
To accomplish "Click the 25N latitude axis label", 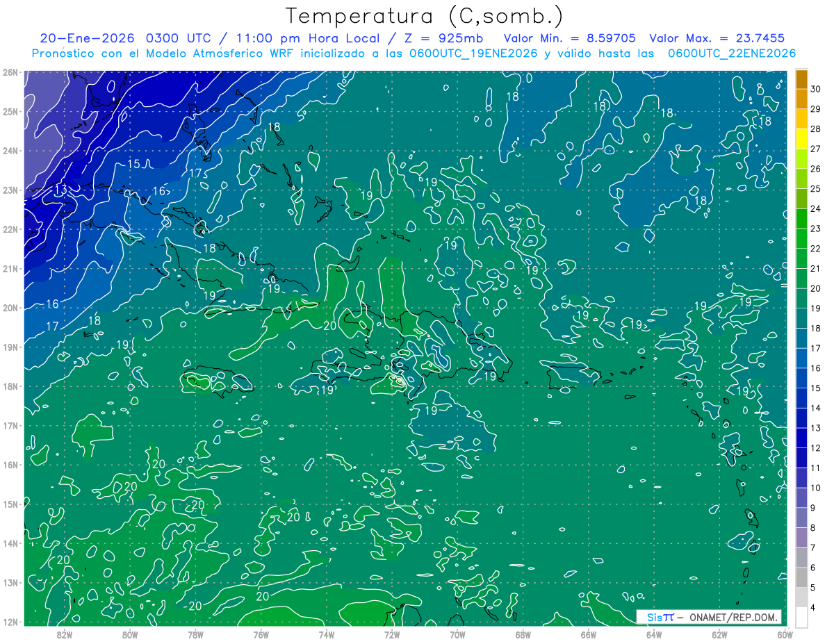I will 10,111.
